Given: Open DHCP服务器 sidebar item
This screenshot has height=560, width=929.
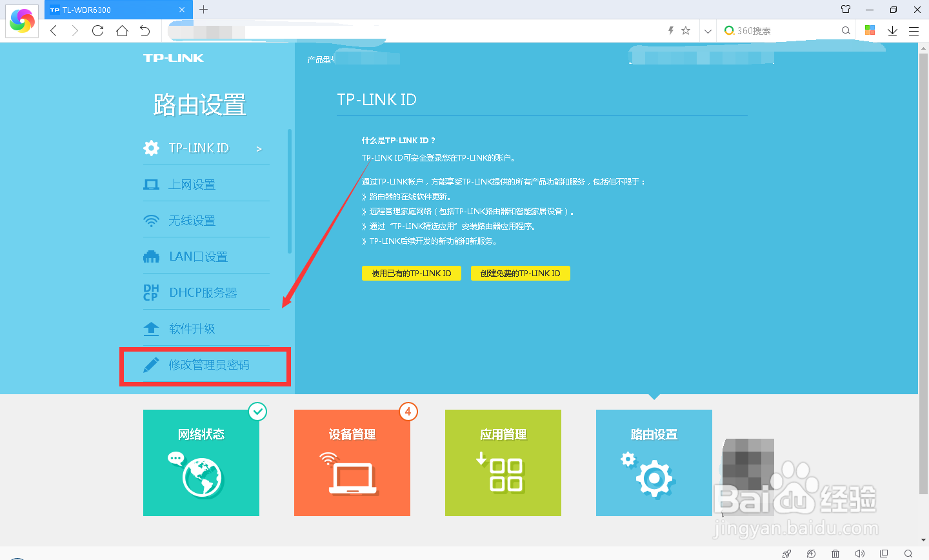Looking at the screenshot, I should 206,293.
